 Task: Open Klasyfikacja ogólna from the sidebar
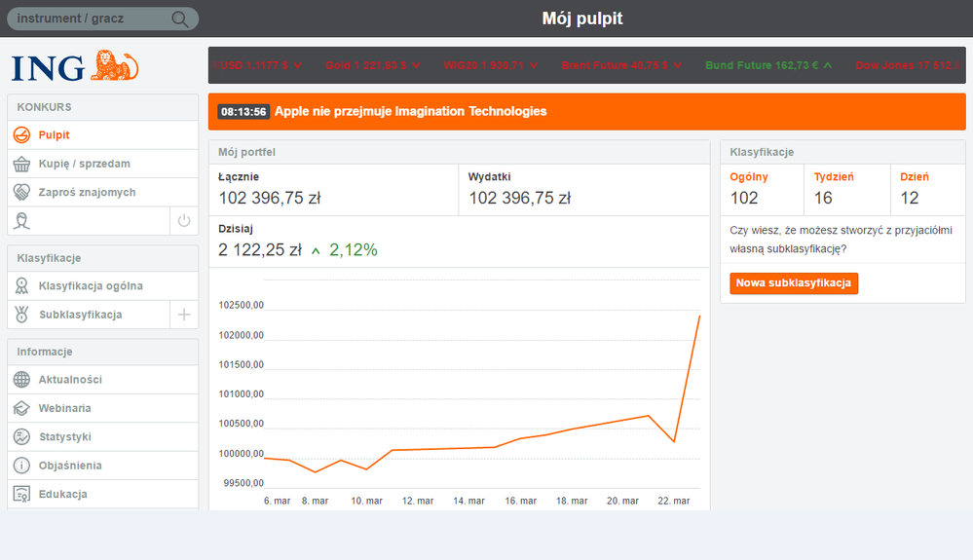[x=91, y=286]
